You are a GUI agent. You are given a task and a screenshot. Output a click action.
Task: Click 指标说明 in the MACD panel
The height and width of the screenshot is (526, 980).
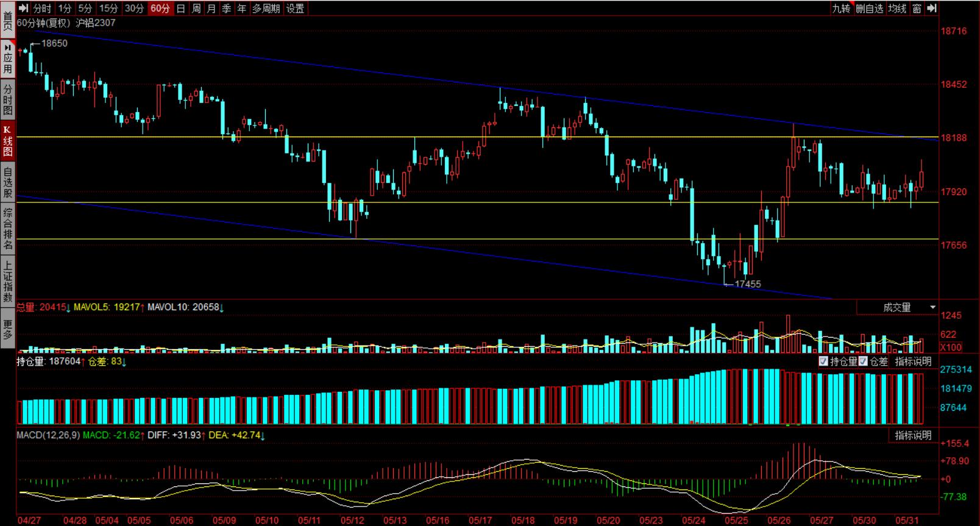tap(913, 435)
